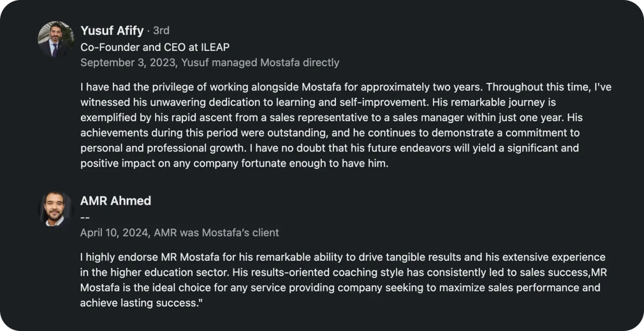644x331 pixels.
Task: Click the April 10, 2024 client relationship line
Action: point(180,233)
